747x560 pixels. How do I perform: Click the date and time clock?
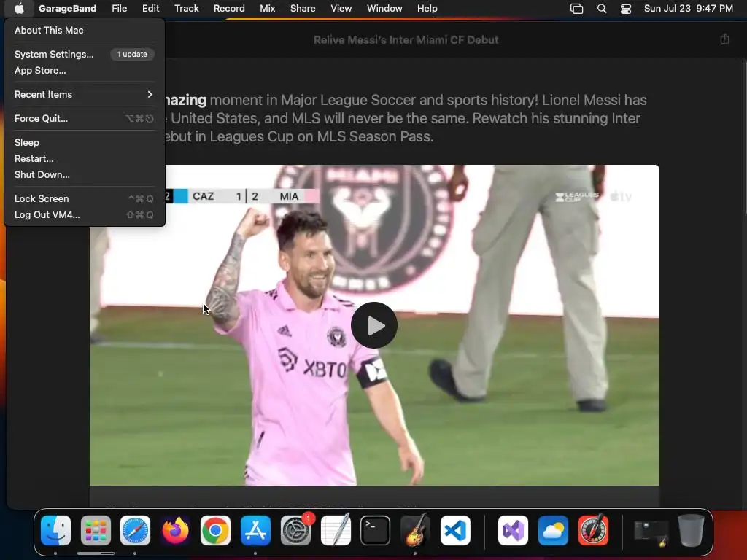tap(689, 9)
